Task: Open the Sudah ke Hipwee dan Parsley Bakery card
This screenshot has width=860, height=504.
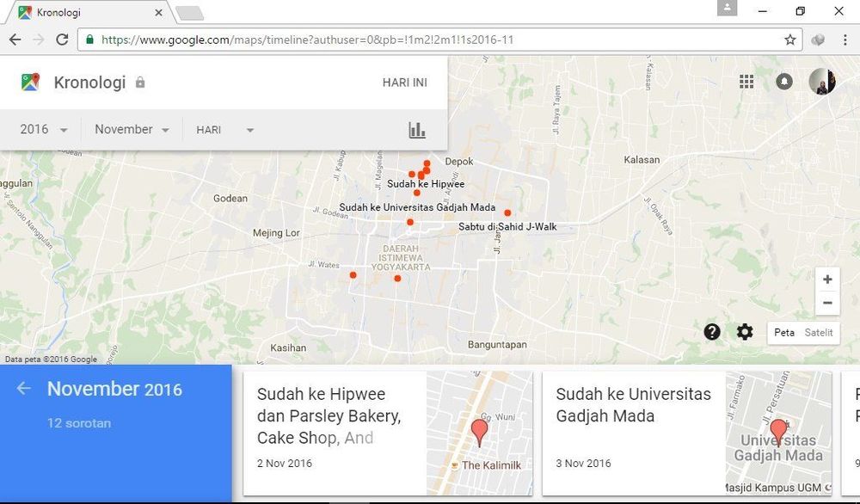Action: tap(388, 433)
